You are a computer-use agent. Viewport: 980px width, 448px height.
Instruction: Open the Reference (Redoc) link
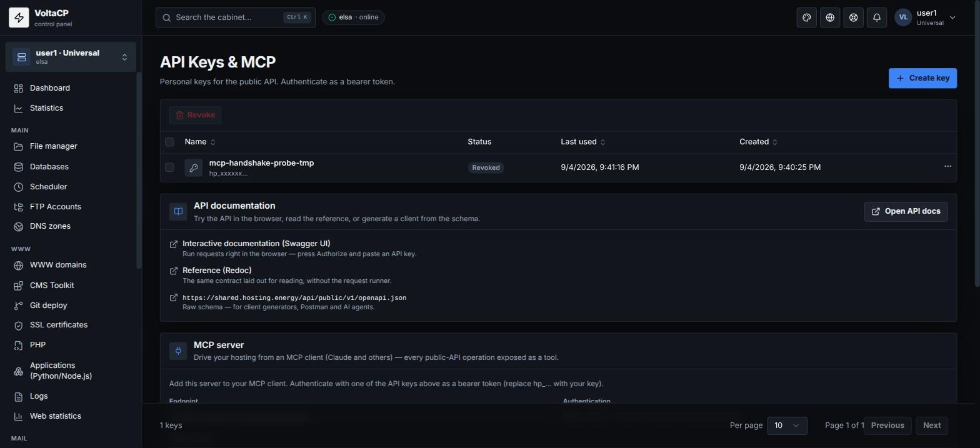tap(217, 271)
